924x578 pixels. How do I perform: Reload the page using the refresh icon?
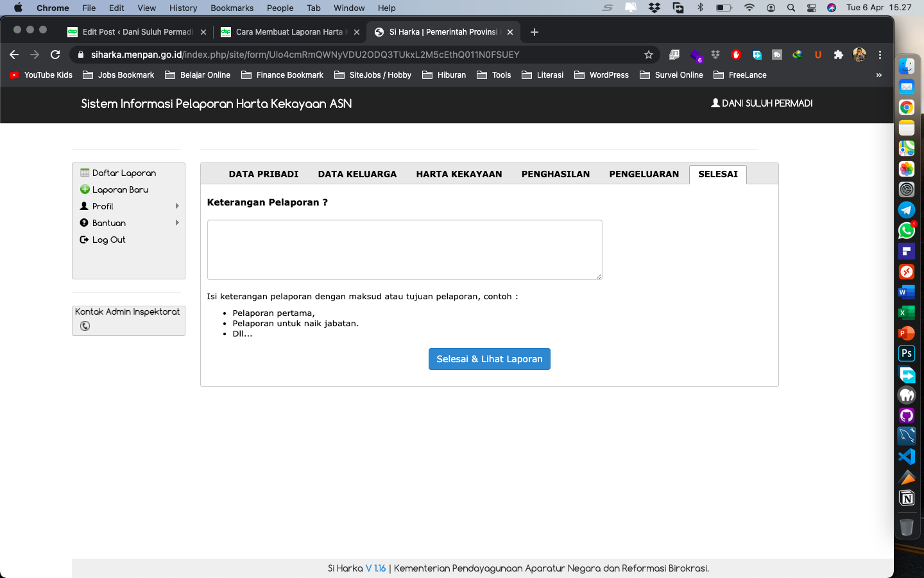pyautogui.click(x=55, y=55)
